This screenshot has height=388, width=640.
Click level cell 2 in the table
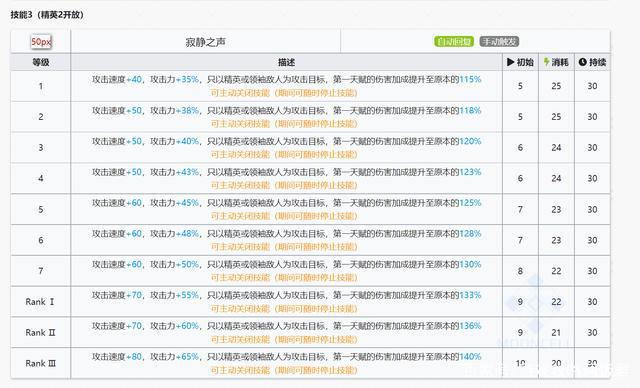click(41, 117)
